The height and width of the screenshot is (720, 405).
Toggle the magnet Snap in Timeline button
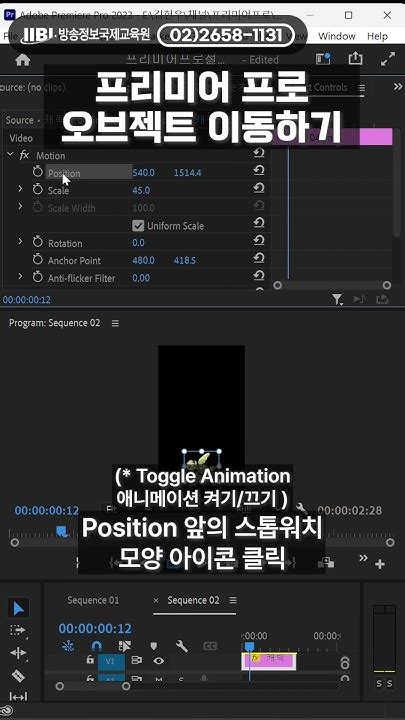96,647
